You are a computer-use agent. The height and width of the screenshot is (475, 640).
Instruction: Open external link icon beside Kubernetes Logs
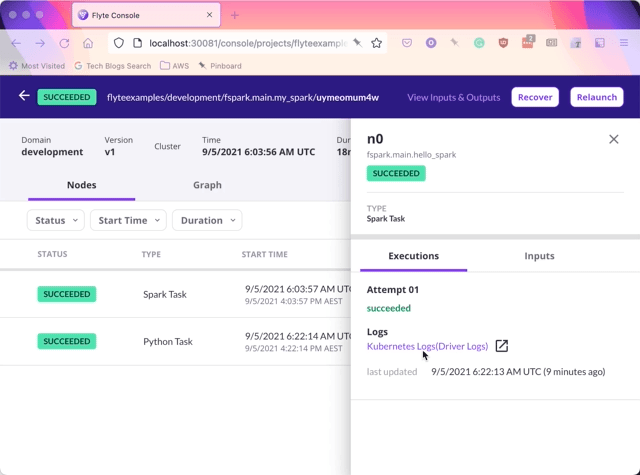[x=502, y=346]
